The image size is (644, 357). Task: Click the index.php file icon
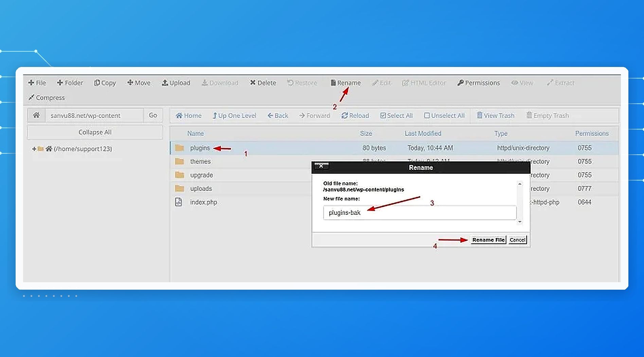179,202
